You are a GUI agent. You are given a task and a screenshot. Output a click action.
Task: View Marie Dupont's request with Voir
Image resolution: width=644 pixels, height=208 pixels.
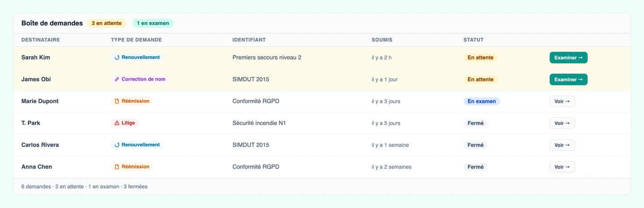[562, 101]
